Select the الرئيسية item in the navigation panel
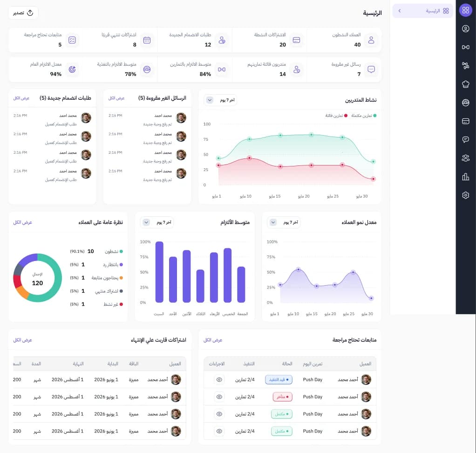 pyautogui.click(x=422, y=11)
